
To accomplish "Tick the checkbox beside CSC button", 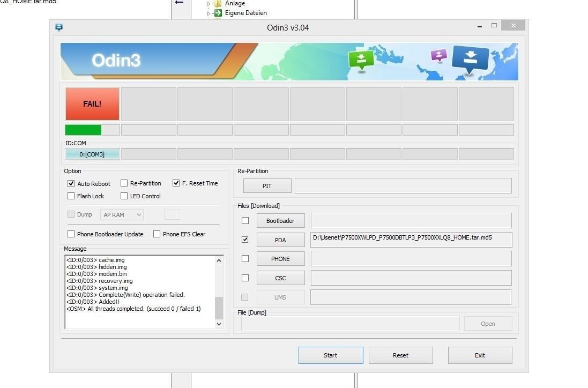I will click(245, 278).
